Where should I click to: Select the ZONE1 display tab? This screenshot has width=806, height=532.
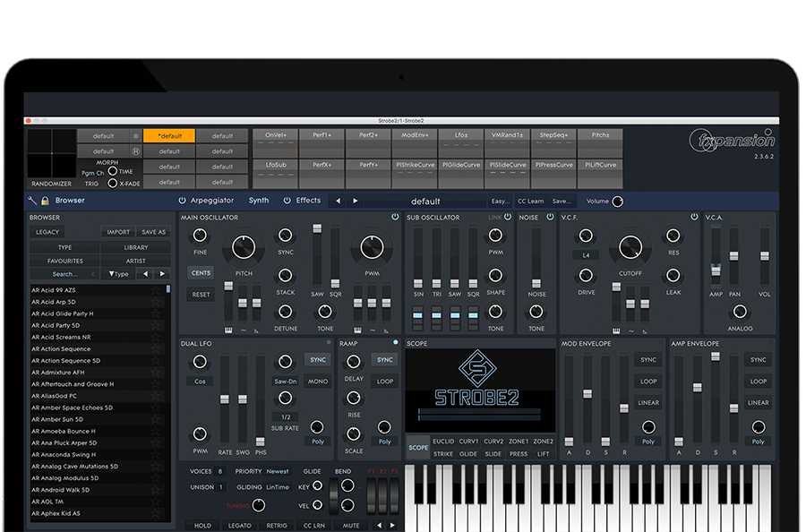pos(519,442)
